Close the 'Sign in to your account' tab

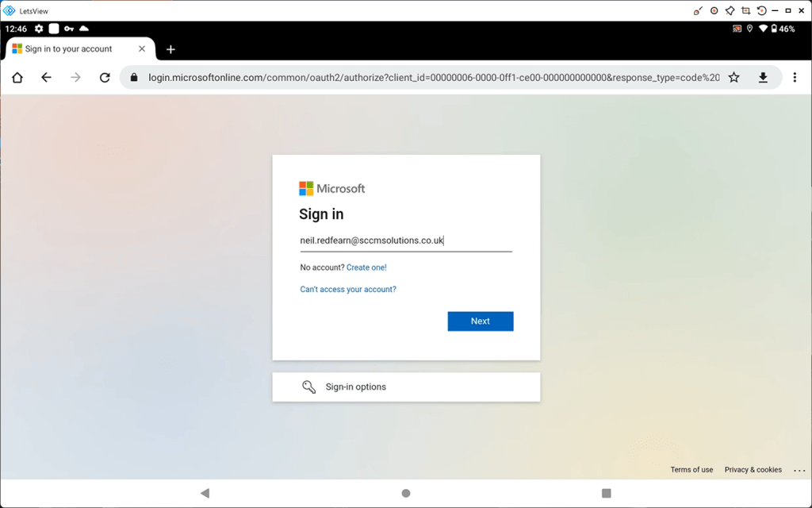click(142, 49)
